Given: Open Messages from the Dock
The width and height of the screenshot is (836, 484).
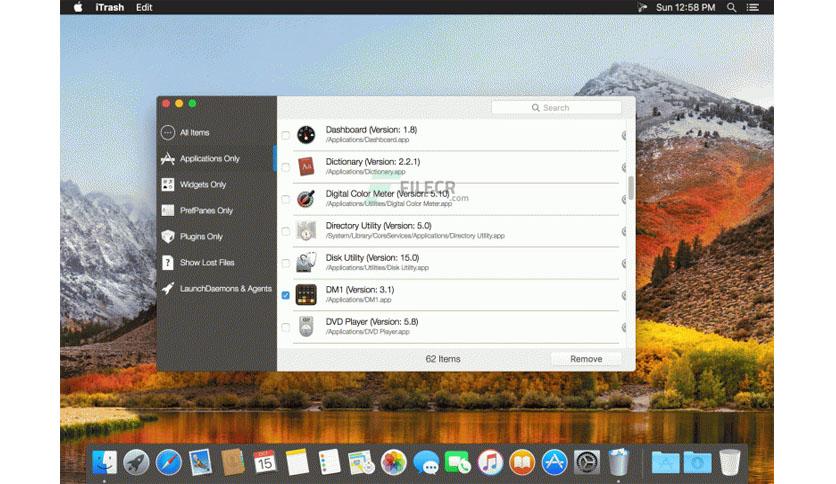Looking at the screenshot, I should point(426,462).
